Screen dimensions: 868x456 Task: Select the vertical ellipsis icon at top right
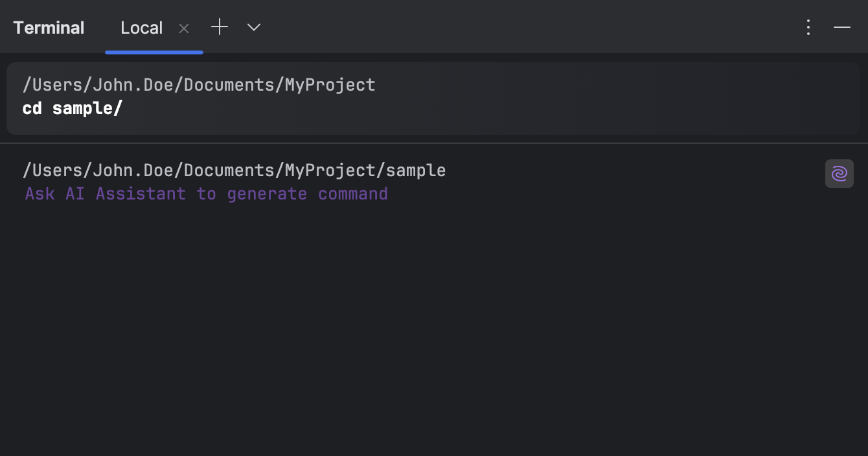coord(808,27)
